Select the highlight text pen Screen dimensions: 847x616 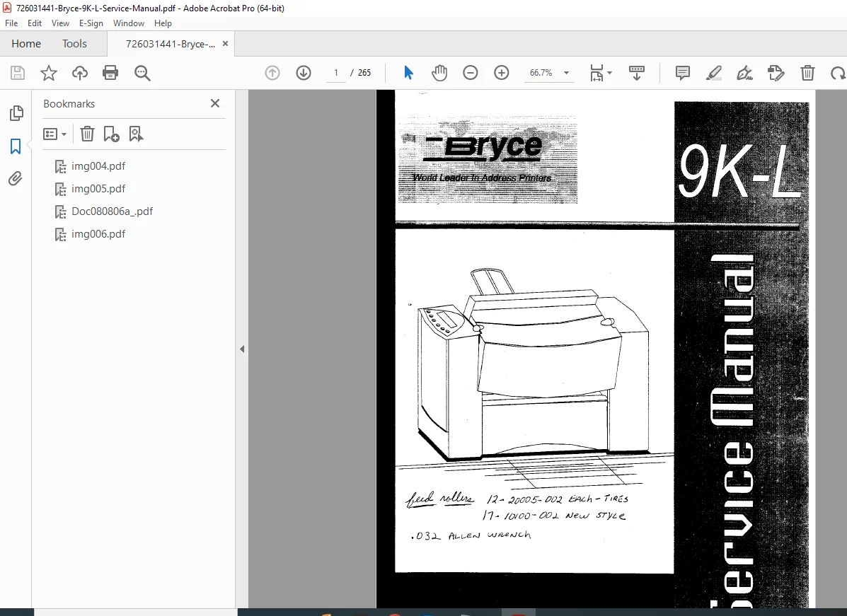coord(713,73)
